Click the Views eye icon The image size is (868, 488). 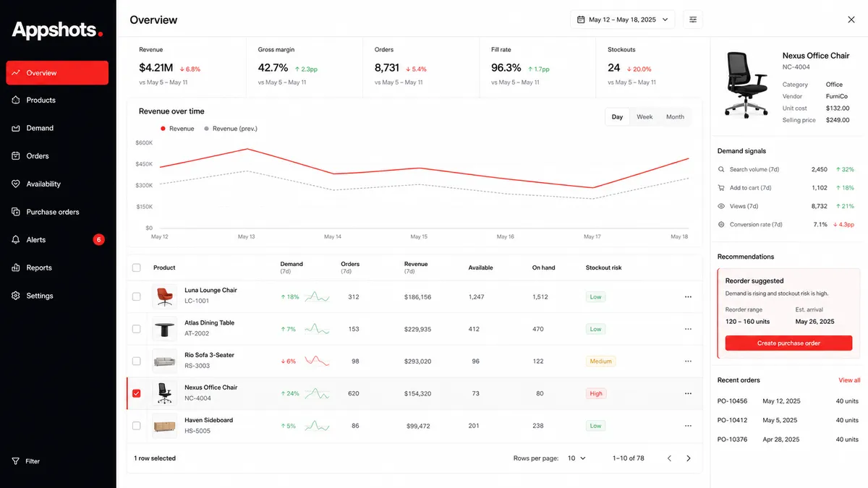pyautogui.click(x=721, y=206)
